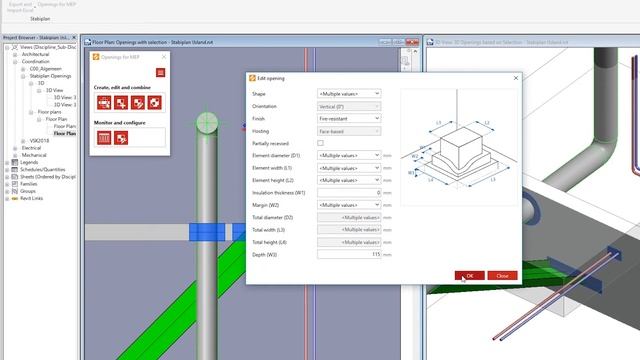
Task: Select the VSK2018 tree item
Action: (x=39, y=141)
